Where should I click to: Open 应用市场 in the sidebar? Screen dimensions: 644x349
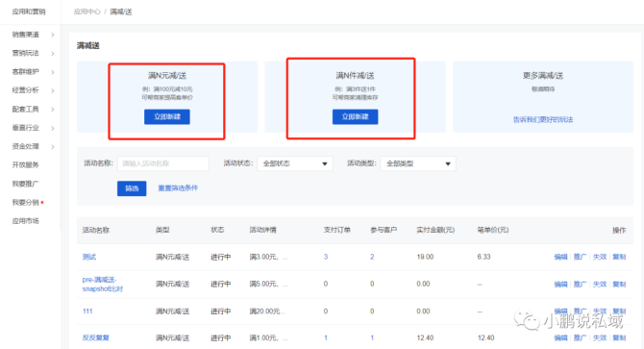click(25, 221)
